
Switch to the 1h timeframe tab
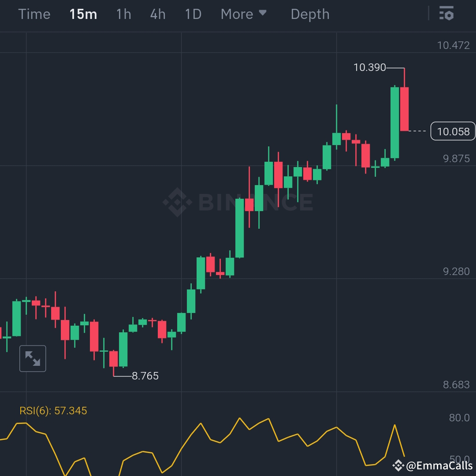123,14
